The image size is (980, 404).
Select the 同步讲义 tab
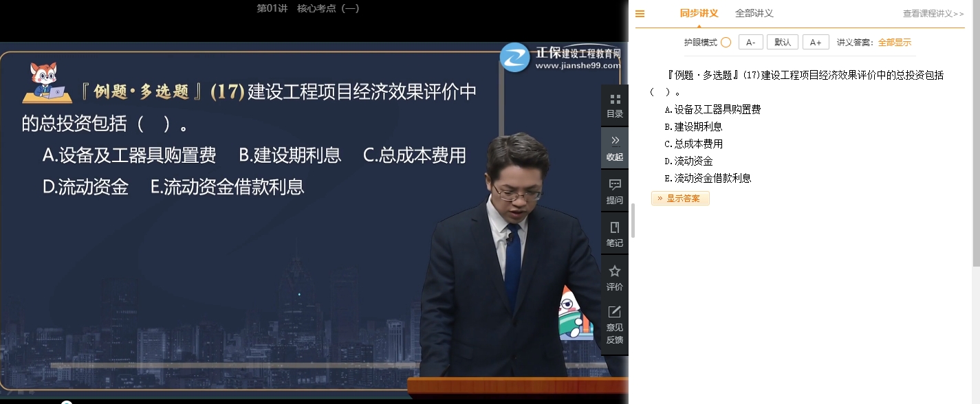pyautogui.click(x=699, y=13)
